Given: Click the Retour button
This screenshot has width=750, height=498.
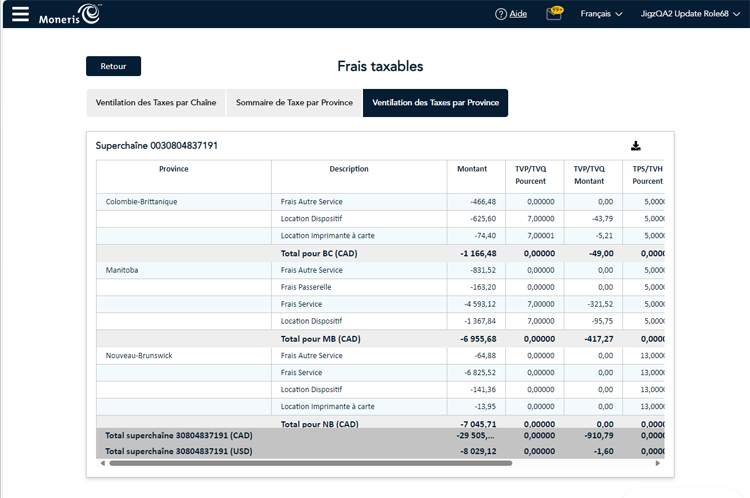Looking at the screenshot, I should (113, 66).
